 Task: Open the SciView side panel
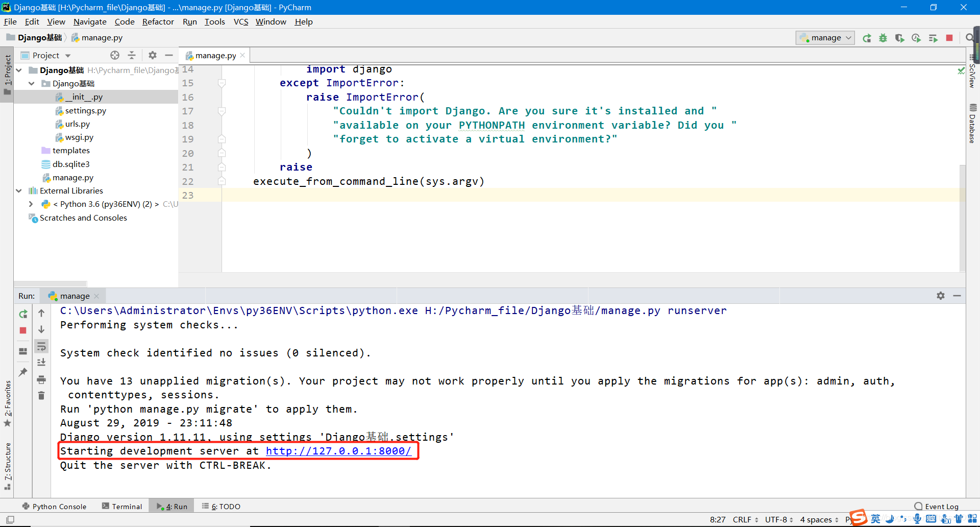[973, 72]
